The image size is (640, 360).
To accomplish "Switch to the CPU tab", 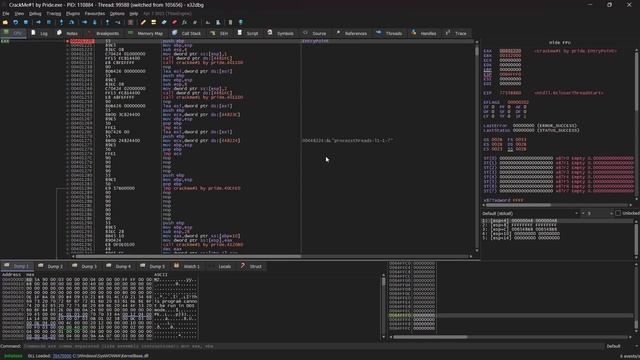I will [13, 33].
